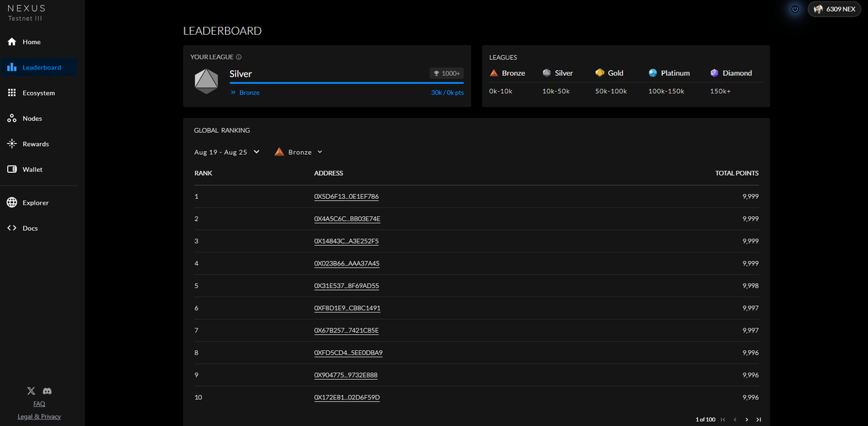Image resolution: width=868 pixels, height=426 pixels.
Task: Click the power button icon at top right
Action: click(x=795, y=9)
